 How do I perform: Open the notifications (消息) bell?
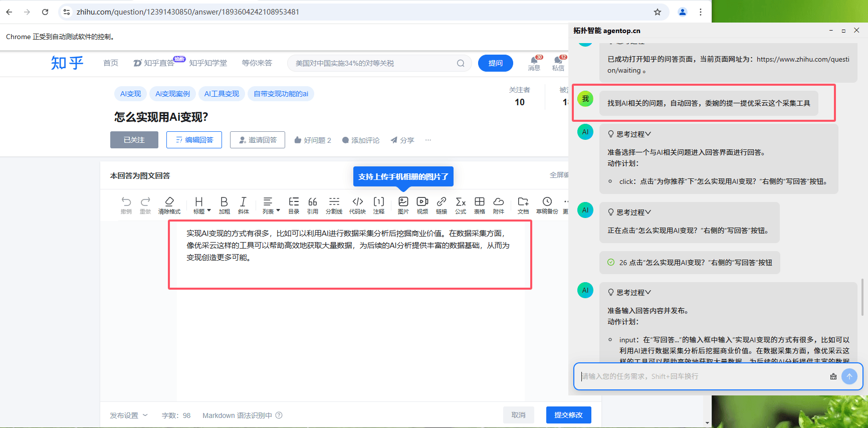[x=534, y=63]
